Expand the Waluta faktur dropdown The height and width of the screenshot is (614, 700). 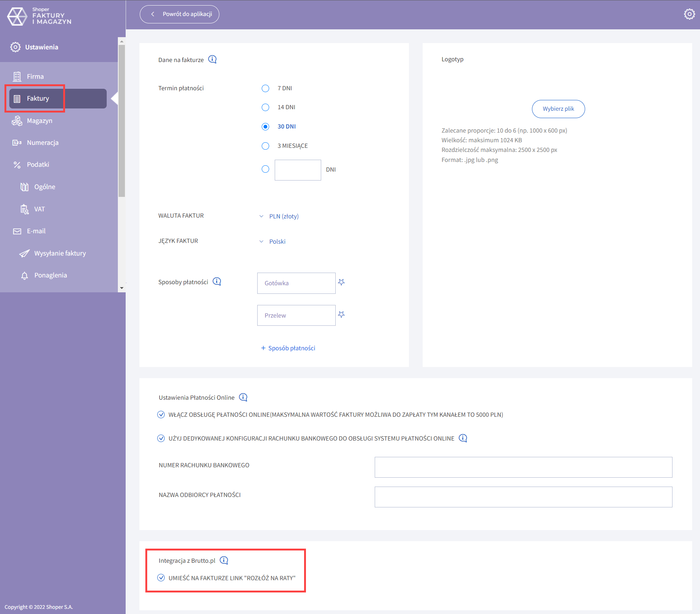point(279,216)
